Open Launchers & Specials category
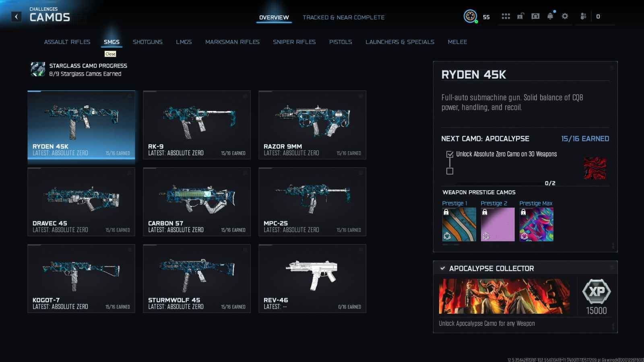 point(400,42)
